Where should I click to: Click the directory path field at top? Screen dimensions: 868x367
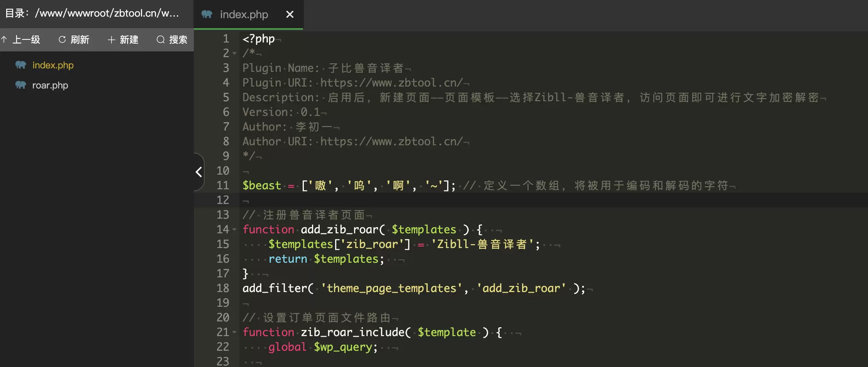[x=93, y=13]
